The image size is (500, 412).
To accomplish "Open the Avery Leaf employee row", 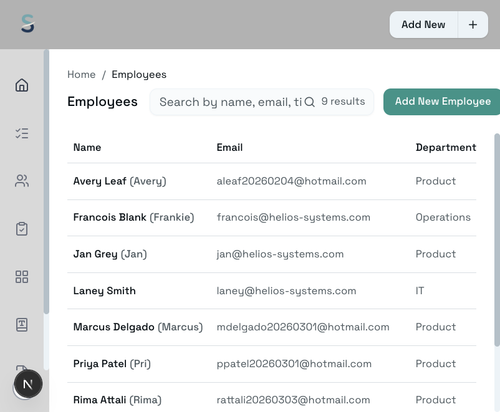I will click(x=272, y=181).
